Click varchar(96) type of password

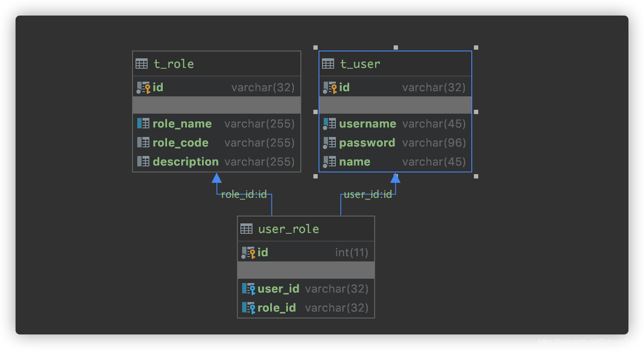click(x=434, y=143)
